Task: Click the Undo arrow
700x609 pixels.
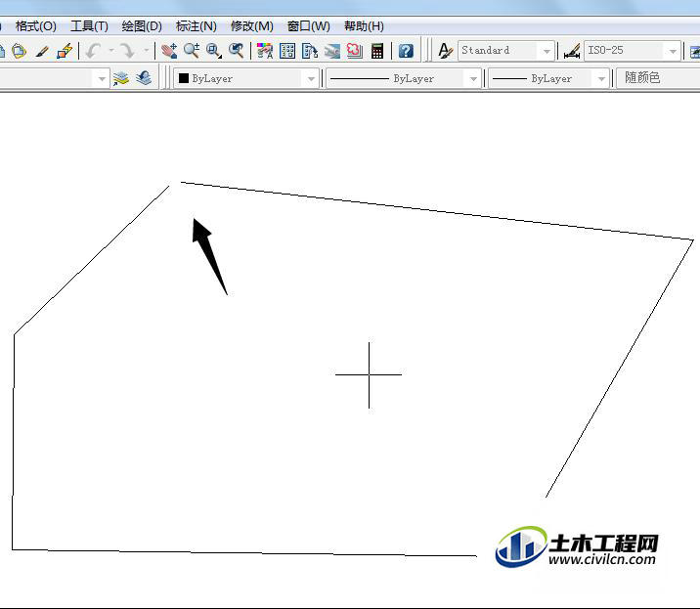Action: point(93,51)
